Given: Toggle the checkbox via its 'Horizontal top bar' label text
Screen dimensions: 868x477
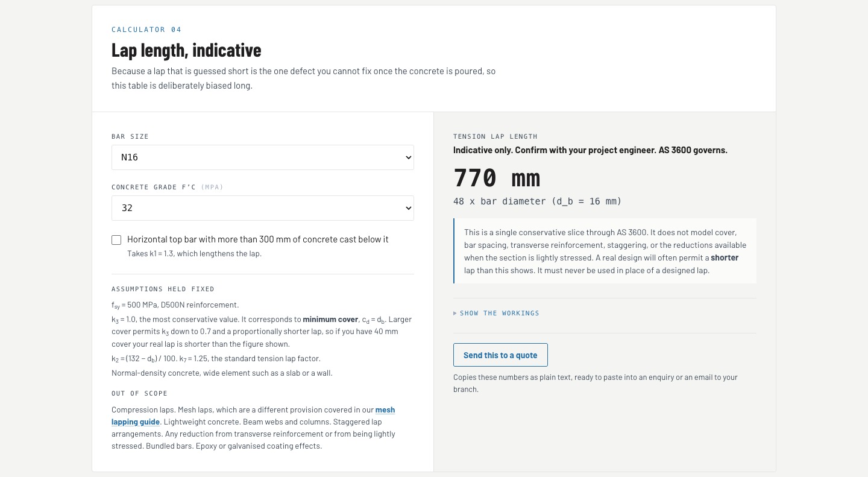Looking at the screenshot, I should 258,239.
